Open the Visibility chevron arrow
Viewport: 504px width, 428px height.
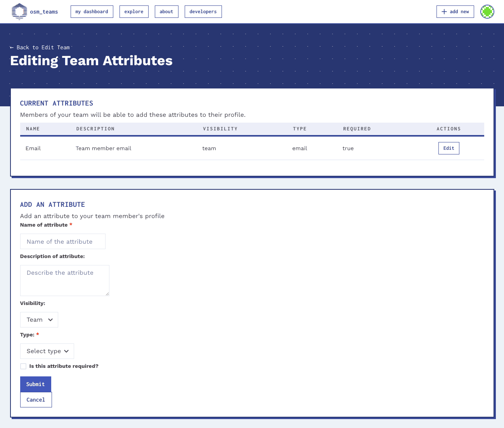(x=49, y=319)
